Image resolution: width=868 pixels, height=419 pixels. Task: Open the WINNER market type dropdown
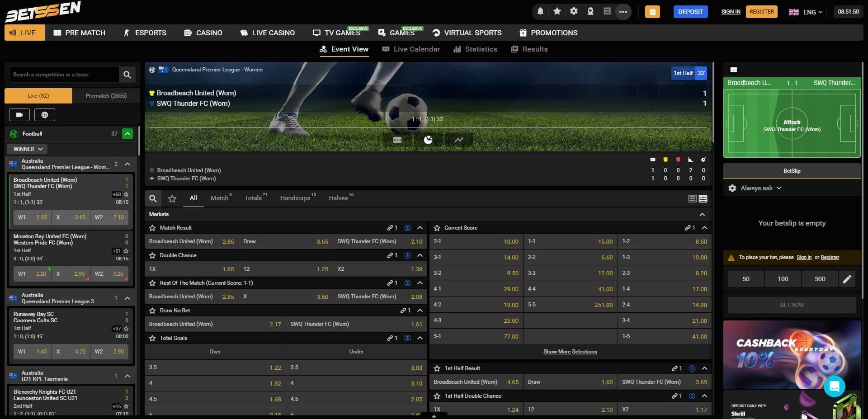click(27, 149)
